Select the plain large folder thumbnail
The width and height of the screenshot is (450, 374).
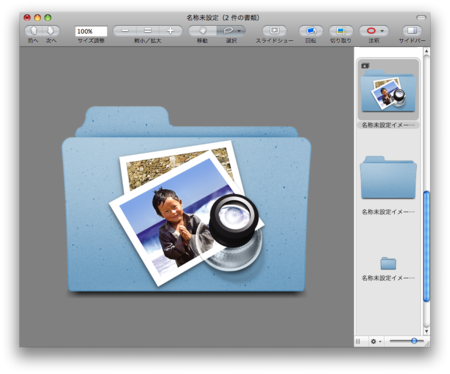(x=388, y=178)
